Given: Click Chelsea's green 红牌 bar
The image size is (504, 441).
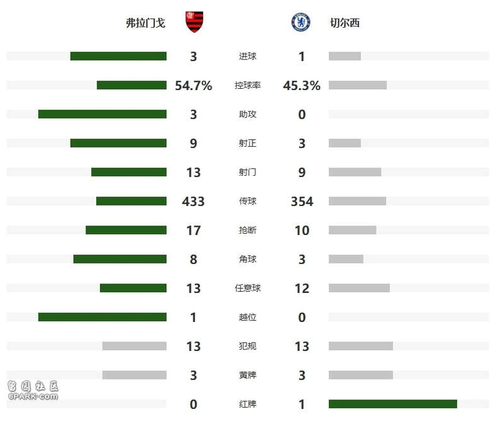Looking at the screenshot, I should tap(392, 404).
